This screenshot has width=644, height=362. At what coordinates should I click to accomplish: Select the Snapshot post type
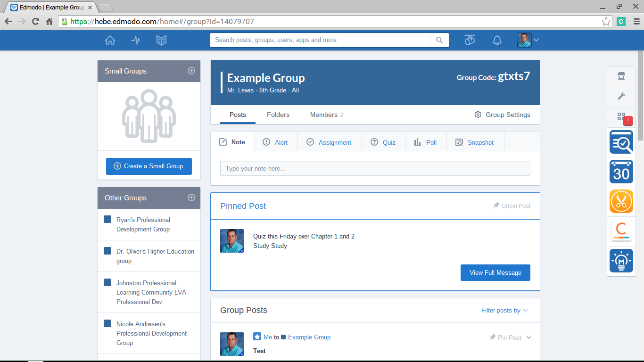pyautogui.click(x=475, y=142)
